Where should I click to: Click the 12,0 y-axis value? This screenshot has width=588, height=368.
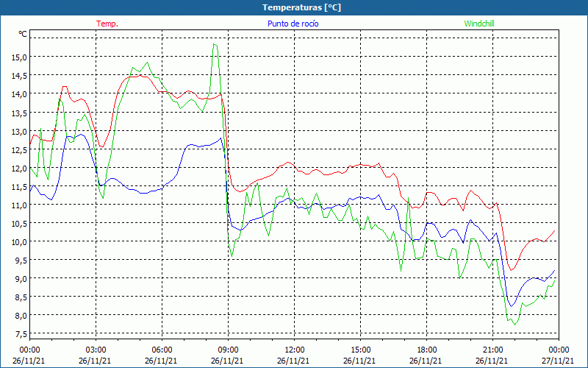pyautogui.click(x=19, y=169)
